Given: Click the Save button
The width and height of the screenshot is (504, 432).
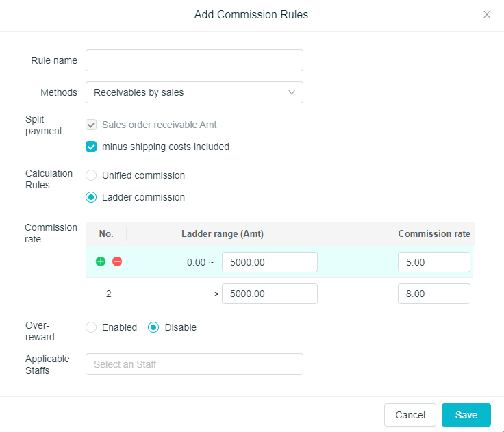Looking at the screenshot, I should (x=466, y=415).
